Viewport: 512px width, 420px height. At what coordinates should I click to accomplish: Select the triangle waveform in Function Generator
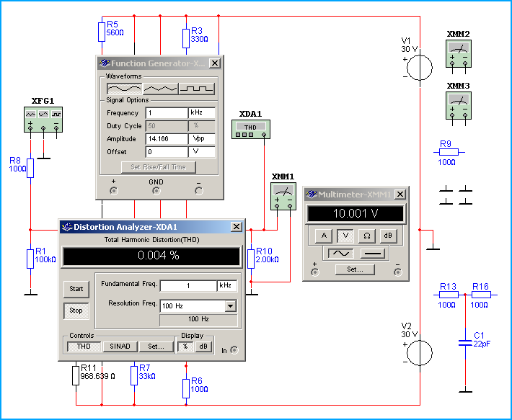click(x=161, y=89)
